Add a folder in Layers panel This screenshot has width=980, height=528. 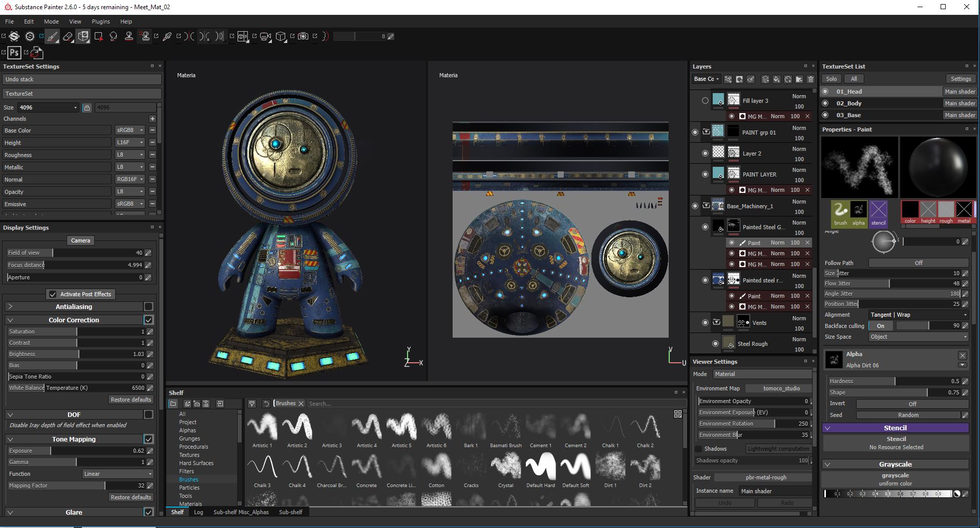(x=799, y=79)
